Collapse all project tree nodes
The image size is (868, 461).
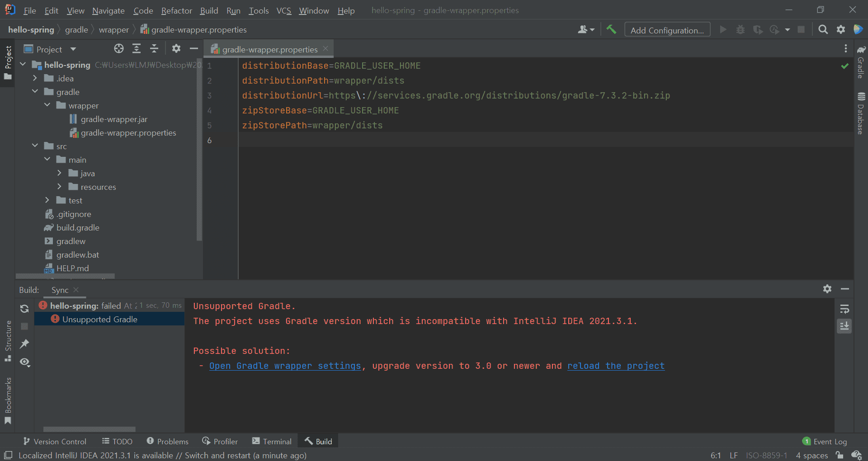154,49
